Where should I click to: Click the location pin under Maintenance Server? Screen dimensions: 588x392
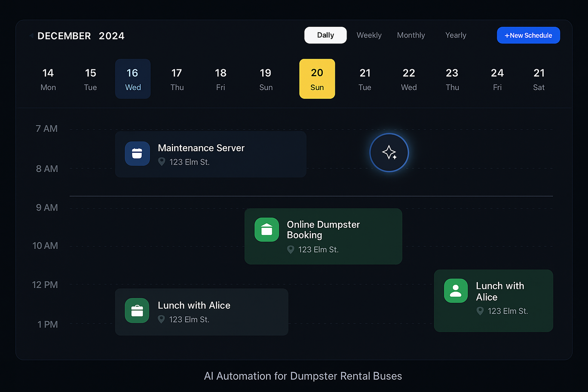[162, 162]
